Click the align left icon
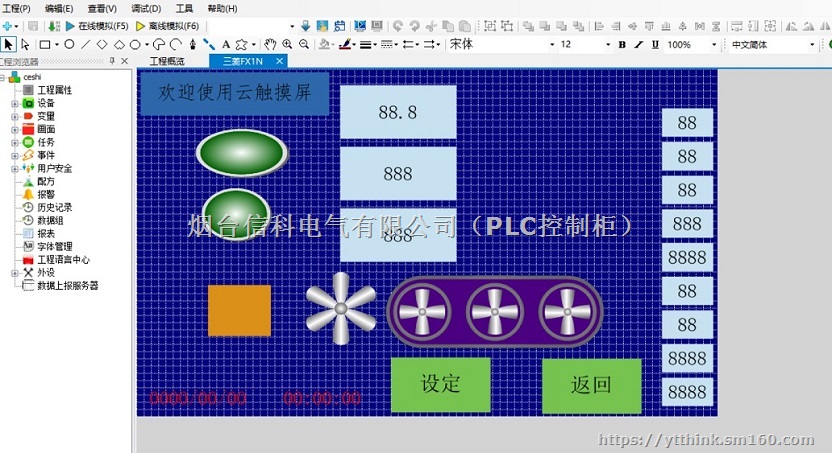Screen dimensions: 832x453 [599, 26]
